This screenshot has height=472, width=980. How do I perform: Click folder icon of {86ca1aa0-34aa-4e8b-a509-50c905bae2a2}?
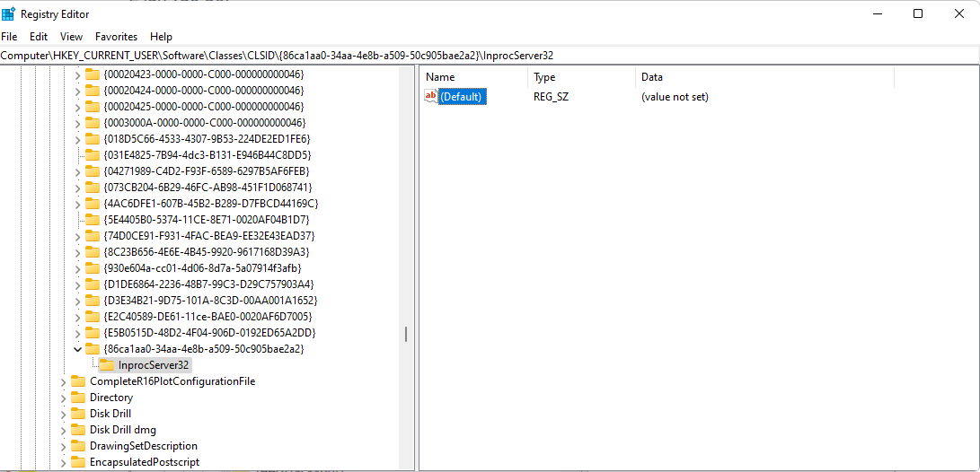[93, 348]
